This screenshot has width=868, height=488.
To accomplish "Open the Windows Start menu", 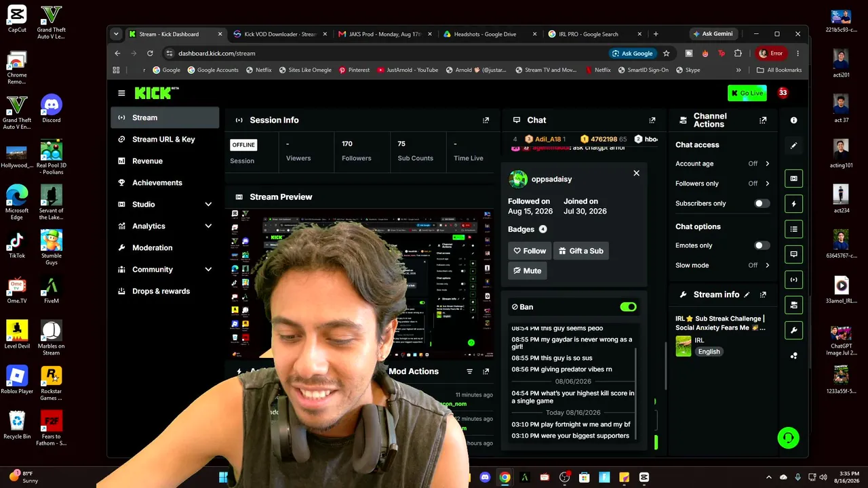I will 224,477.
